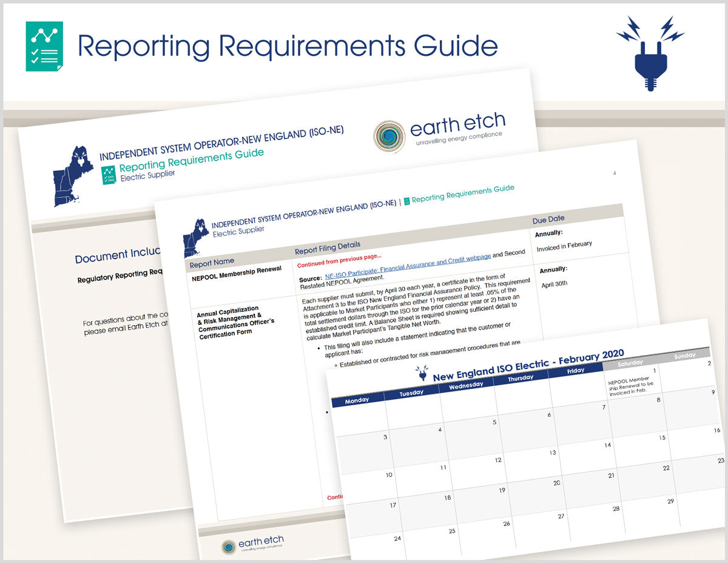The width and height of the screenshot is (728, 563).
Task: Click the Saturday column header in the calendar
Action: click(x=630, y=363)
